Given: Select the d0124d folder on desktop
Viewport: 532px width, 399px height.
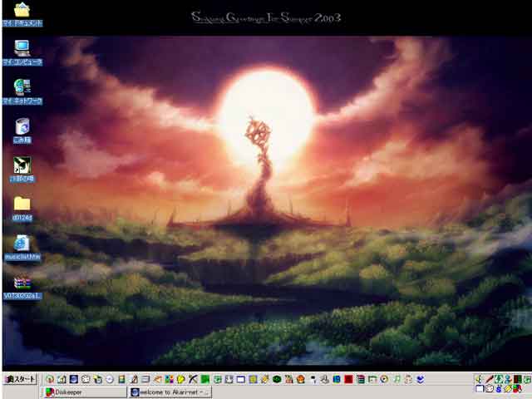Looking at the screenshot, I should pos(22,204).
